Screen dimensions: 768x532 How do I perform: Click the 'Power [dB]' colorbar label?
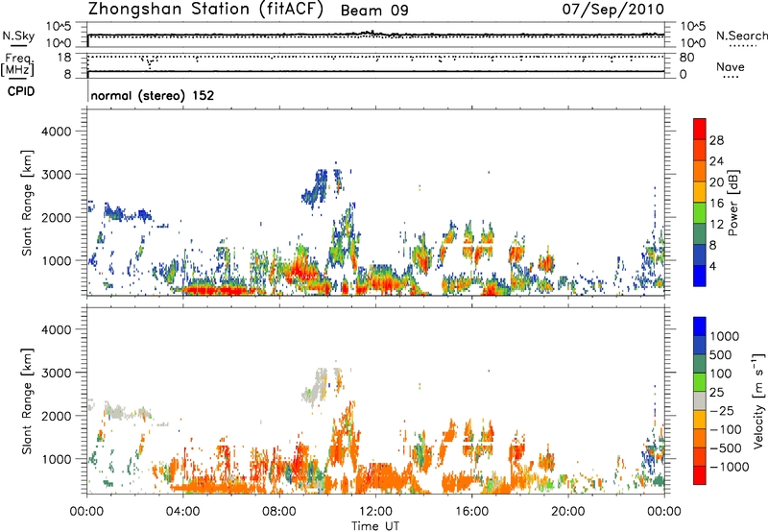732,204
